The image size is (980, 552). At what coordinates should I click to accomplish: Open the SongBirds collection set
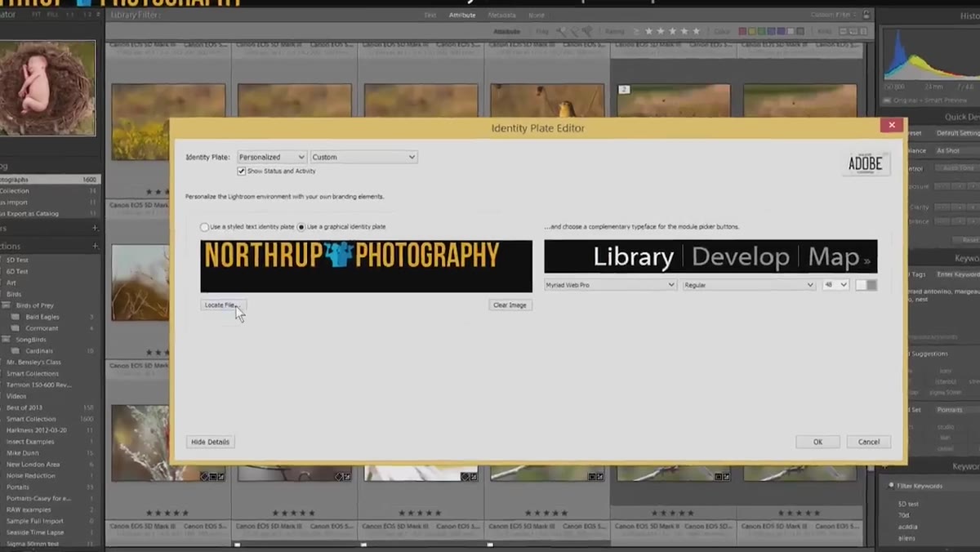tap(32, 339)
